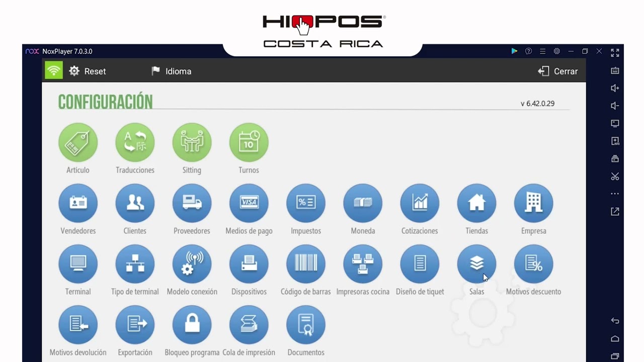
Task: Open NoxPlayer hamburger menu
Action: [542, 51]
